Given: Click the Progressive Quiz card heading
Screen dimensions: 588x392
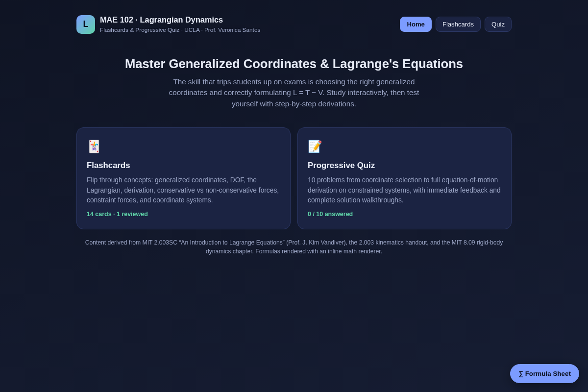Looking at the screenshot, I should click(341, 166).
